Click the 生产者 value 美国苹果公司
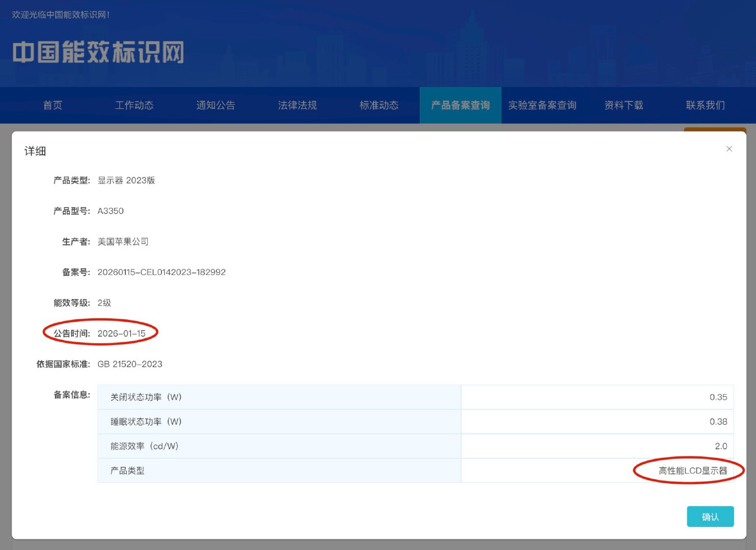The width and height of the screenshot is (756, 550). pyautogui.click(x=123, y=241)
